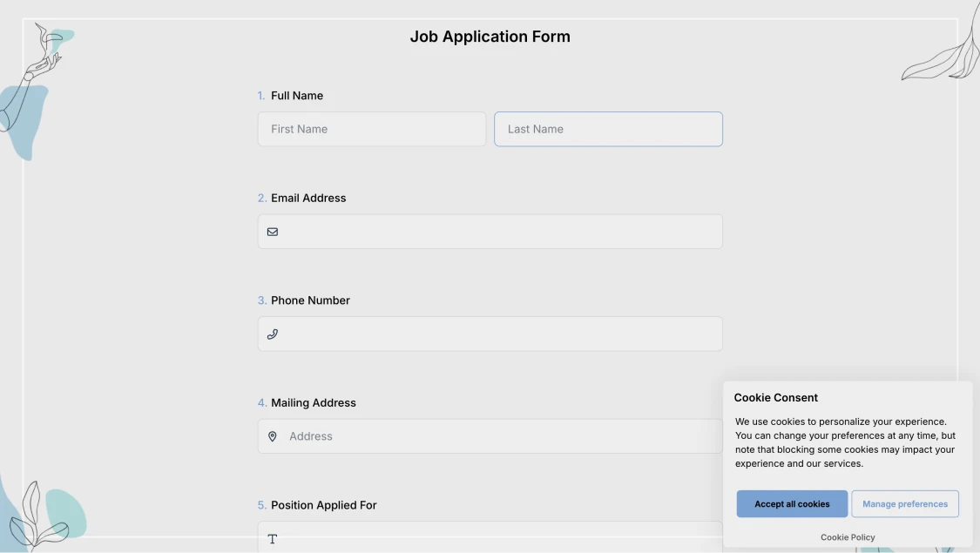Click the location pin icon in Address field
The height and width of the screenshot is (553, 980).
click(x=272, y=435)
